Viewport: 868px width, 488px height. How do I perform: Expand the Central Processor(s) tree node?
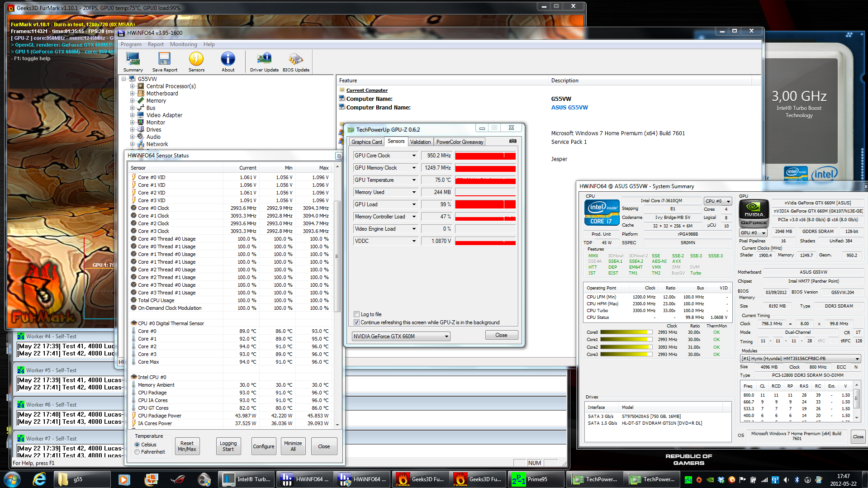point(133,86)
